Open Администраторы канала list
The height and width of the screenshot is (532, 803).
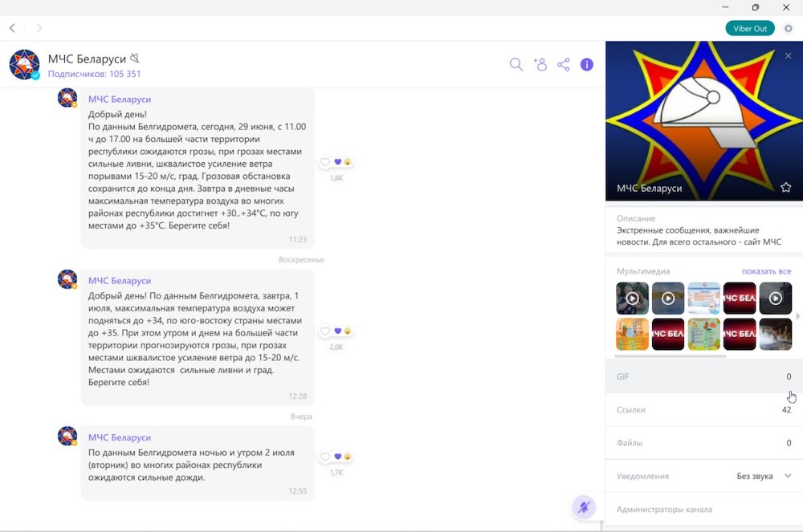click(x=703, y=509)
